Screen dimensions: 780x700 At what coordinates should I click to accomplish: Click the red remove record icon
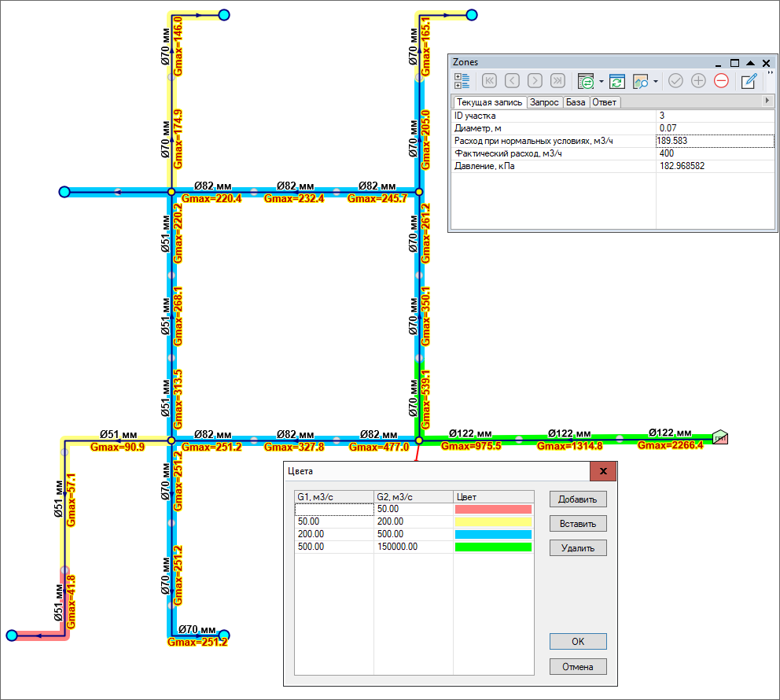721,80
